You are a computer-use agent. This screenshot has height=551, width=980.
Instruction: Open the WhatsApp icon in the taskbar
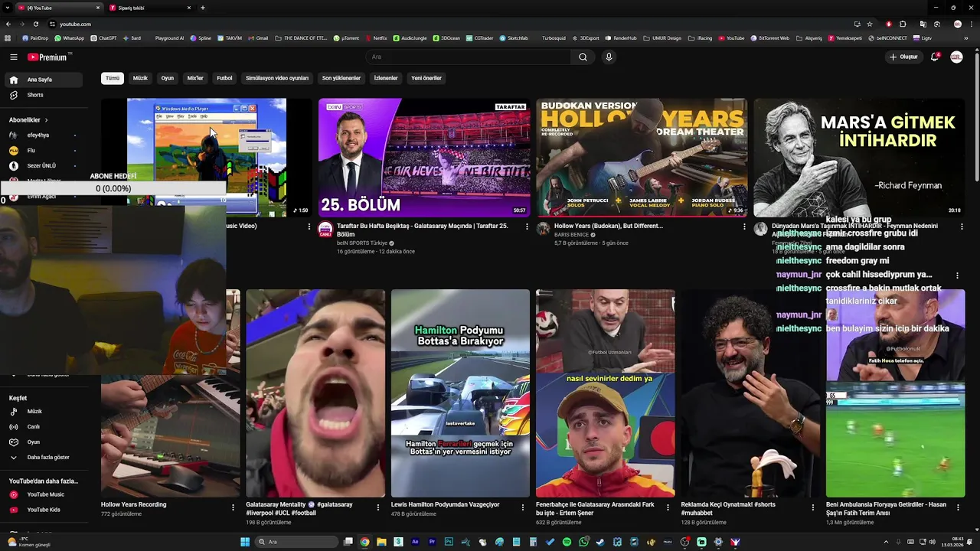[x=583, y=542]
